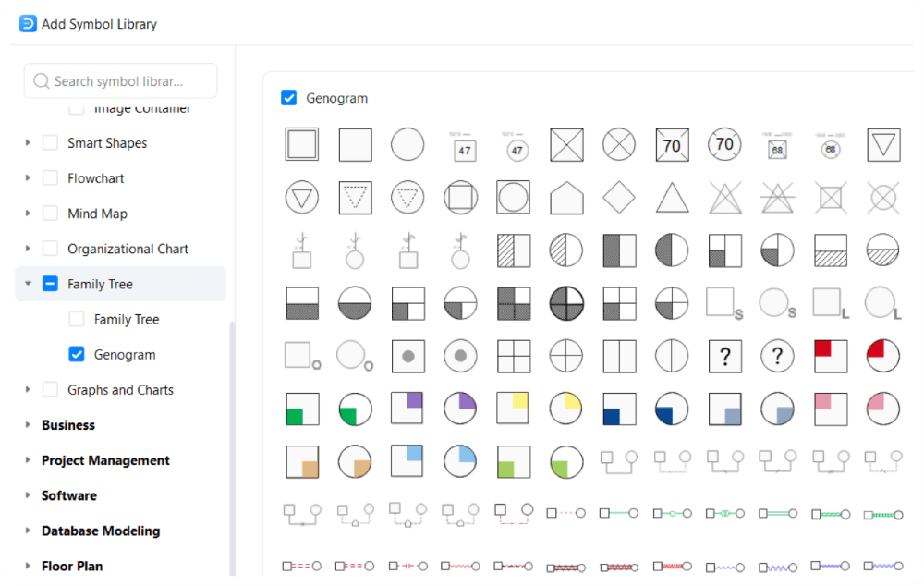This screenshot has width=924, height=586.
Task: Select the square with red corner
Action: [831, 356]
